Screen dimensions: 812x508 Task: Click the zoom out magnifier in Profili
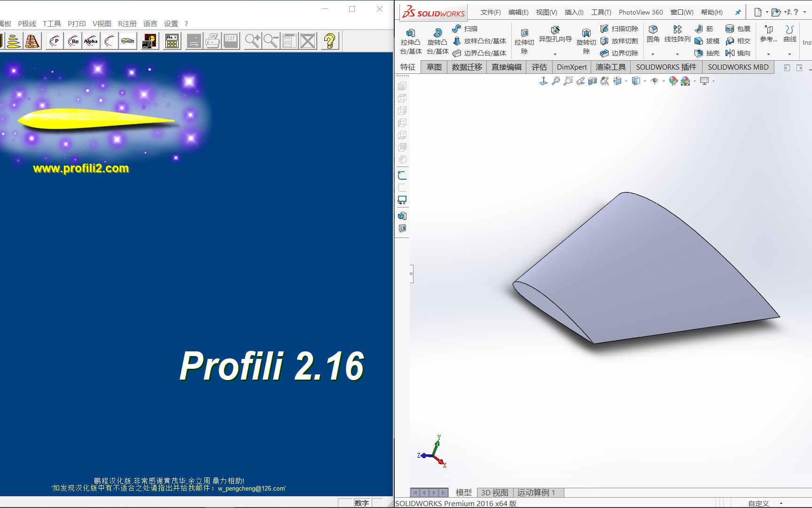point(271,41)
